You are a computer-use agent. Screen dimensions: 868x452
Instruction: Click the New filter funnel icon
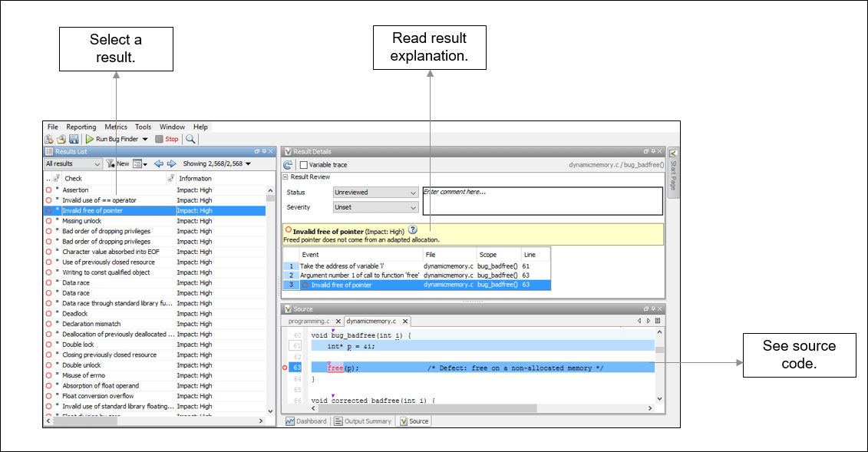(111, 163)
